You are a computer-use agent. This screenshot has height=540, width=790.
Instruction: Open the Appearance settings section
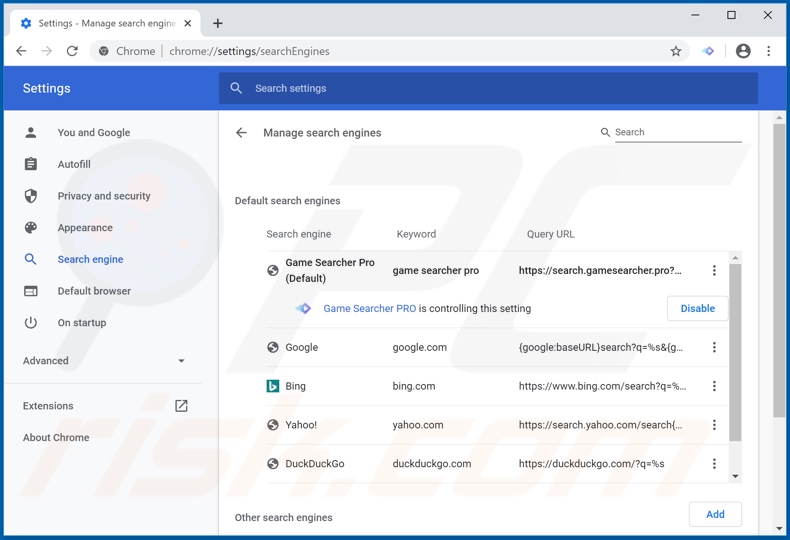pyautogui.click(x=85, y=228)
